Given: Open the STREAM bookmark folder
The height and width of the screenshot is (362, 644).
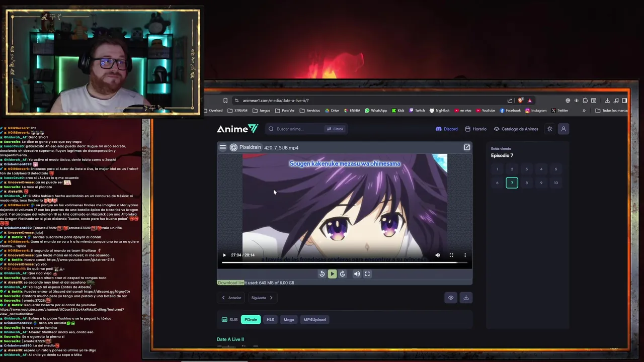Looking at the screenshot, I should [237, 111].
